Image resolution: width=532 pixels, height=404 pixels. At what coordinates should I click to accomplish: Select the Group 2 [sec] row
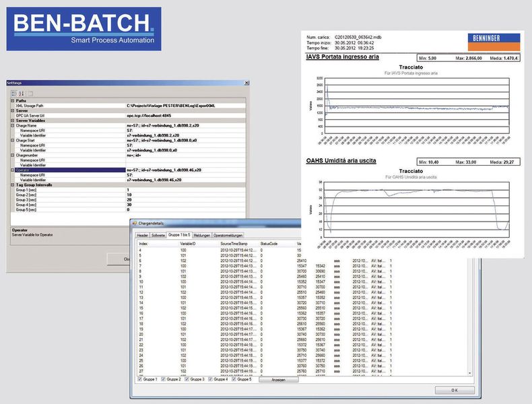pos(128,195)
